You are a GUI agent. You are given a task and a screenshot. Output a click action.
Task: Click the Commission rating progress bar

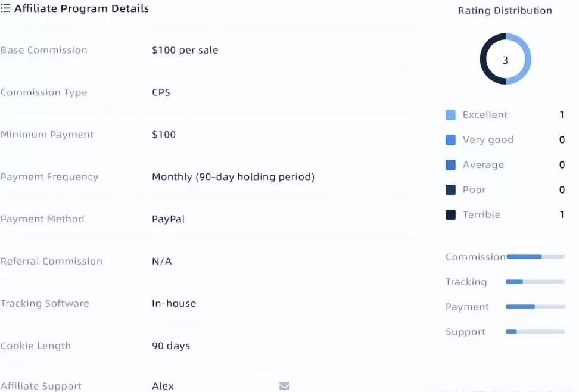pyautogui.click(x=535, y=257)
